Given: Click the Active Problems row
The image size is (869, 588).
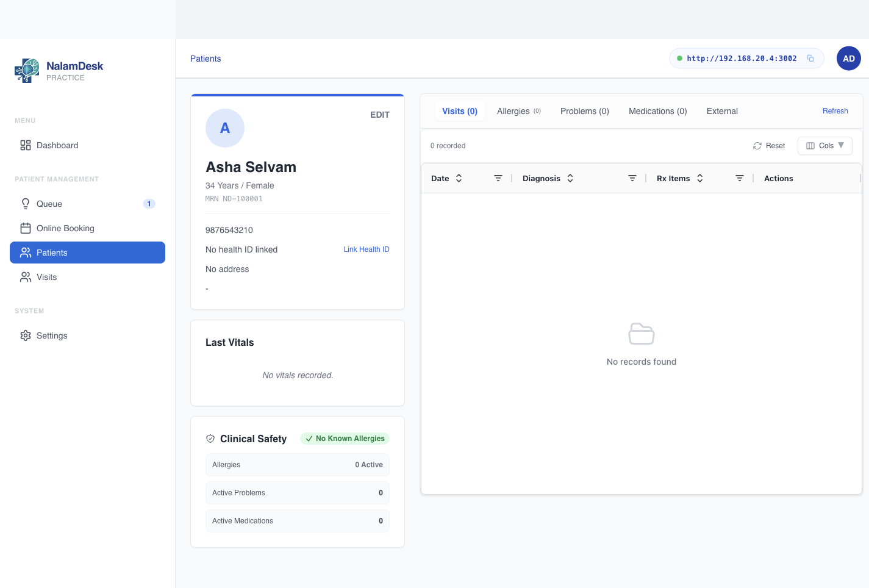Looking at the screenshot, I should (298, 493).
